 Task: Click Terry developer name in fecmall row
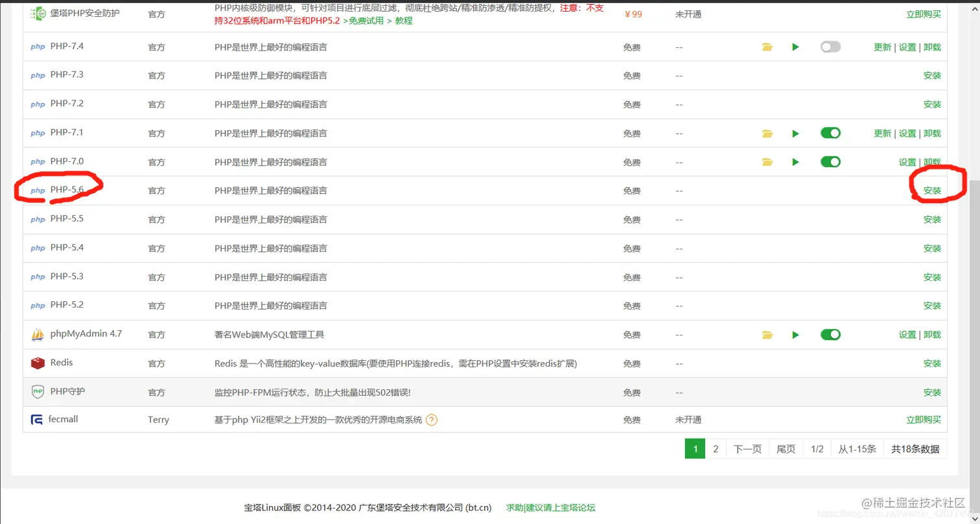pos(158,420)
